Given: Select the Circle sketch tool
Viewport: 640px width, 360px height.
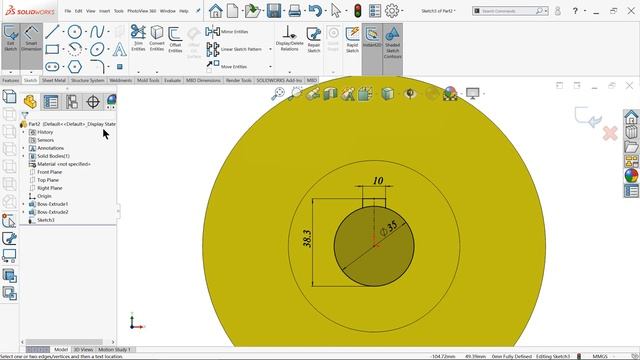Looking at the screenshot, I should click(x=75, y=31).
